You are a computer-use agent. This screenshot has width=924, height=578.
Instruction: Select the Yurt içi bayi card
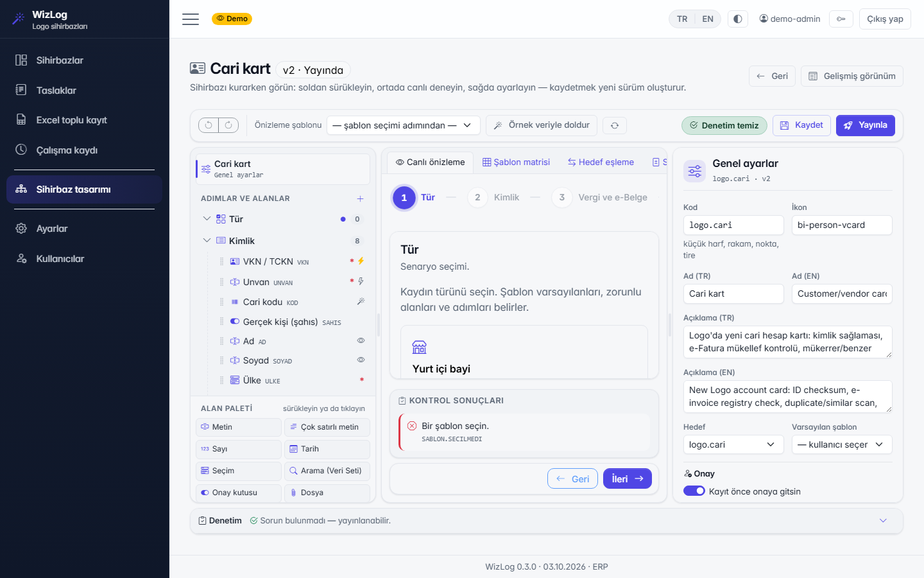(x=524, y=352)
